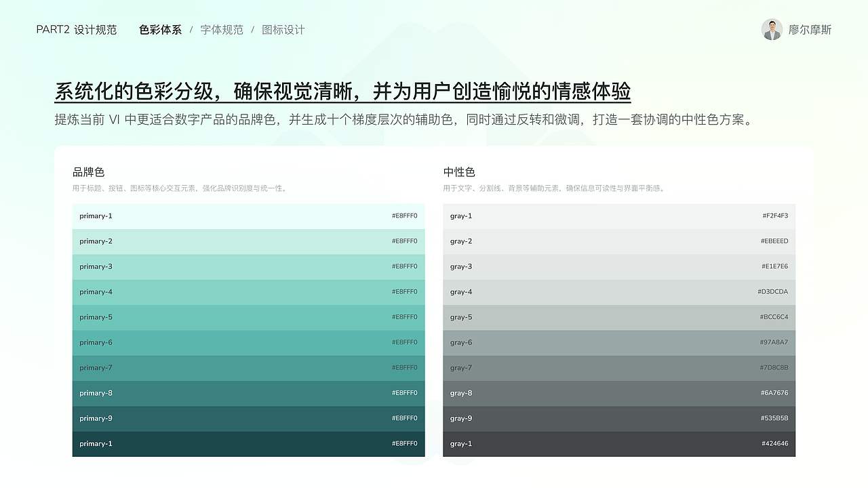Pick the darkest primary-1 swatch at bottom
The height and width of the screenshot is (488, 868).
click(x=249, y=444)
